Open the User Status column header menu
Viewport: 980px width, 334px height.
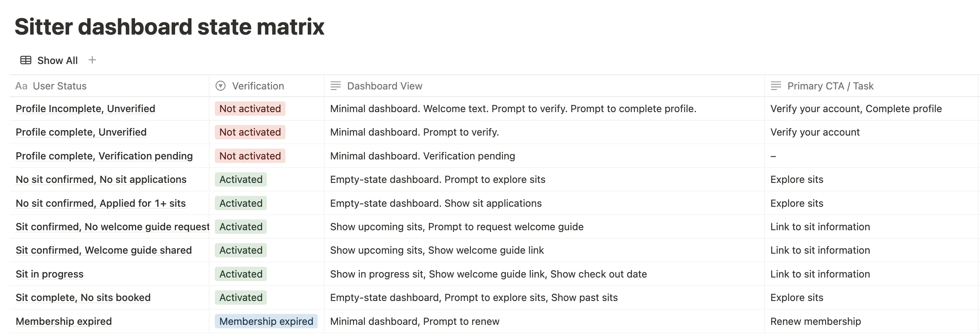[x=60, y=86]
